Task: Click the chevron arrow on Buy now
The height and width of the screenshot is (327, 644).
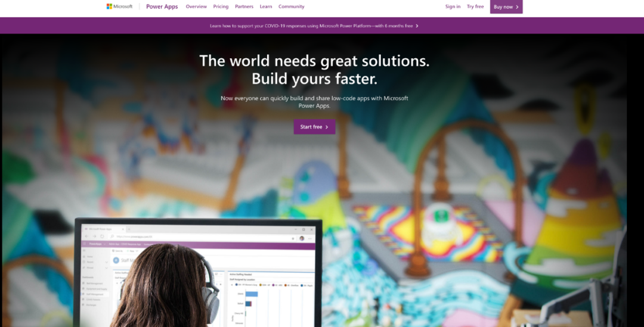Action: coord(517,7)
